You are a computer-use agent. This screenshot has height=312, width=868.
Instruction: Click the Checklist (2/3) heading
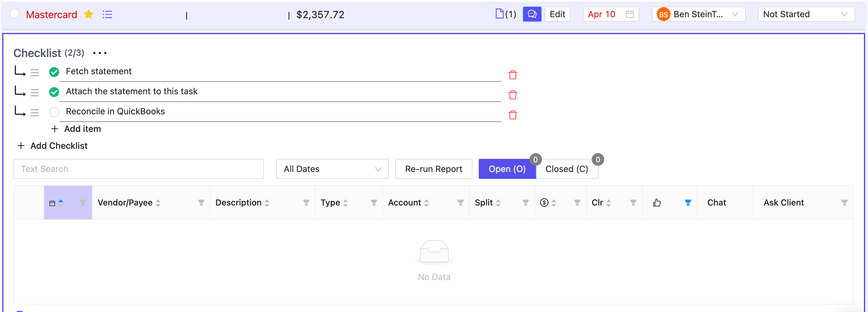(x=49, y=53)
